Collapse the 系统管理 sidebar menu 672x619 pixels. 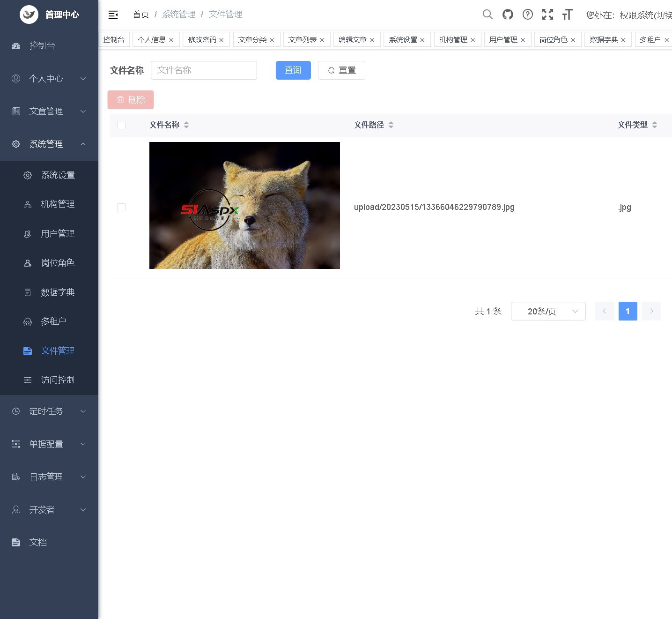tap(49, 144)
